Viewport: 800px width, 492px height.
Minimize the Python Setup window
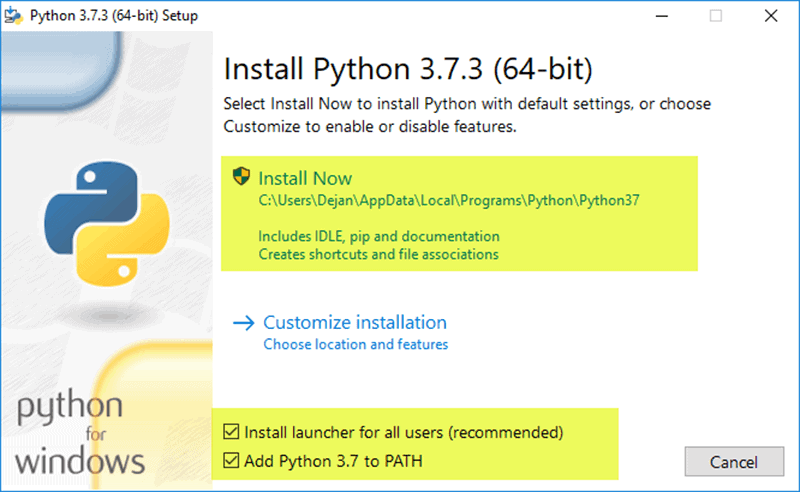click(660, 16)
